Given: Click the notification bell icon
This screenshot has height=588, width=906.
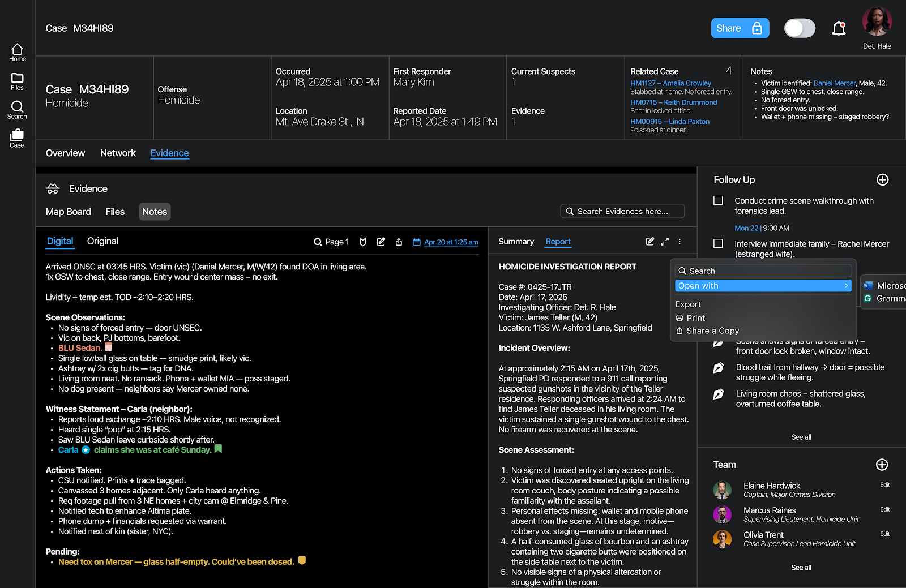Looking at the screenshot, I should (839, 28).
